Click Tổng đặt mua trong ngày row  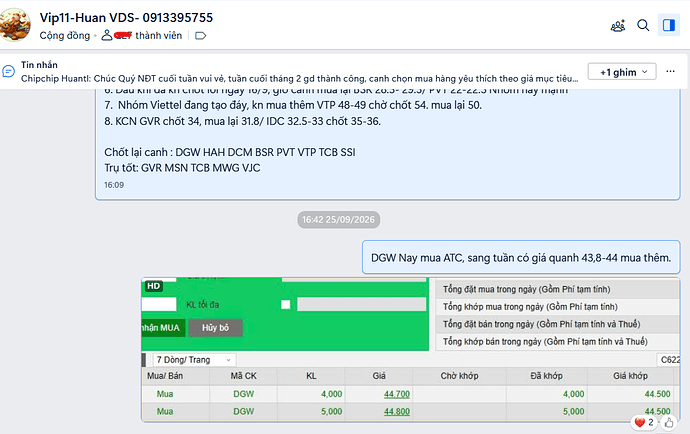[x=558, y=289]
